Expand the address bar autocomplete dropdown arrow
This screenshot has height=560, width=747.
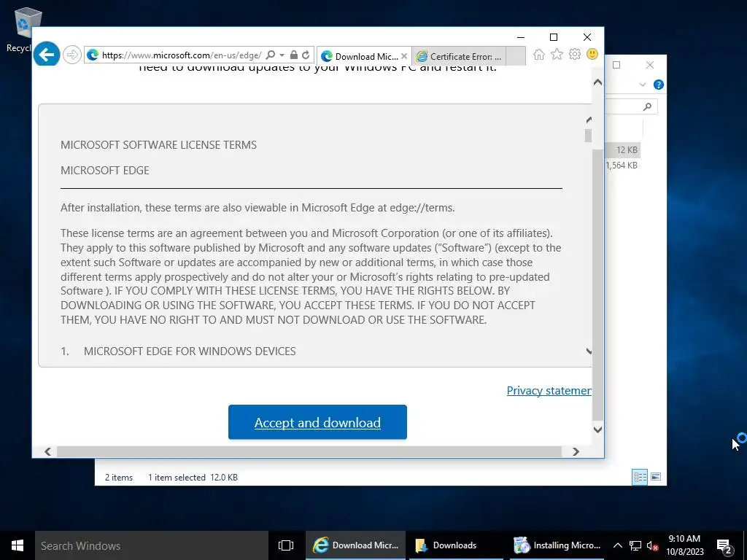pyautogui.click(x=282, y=55)
